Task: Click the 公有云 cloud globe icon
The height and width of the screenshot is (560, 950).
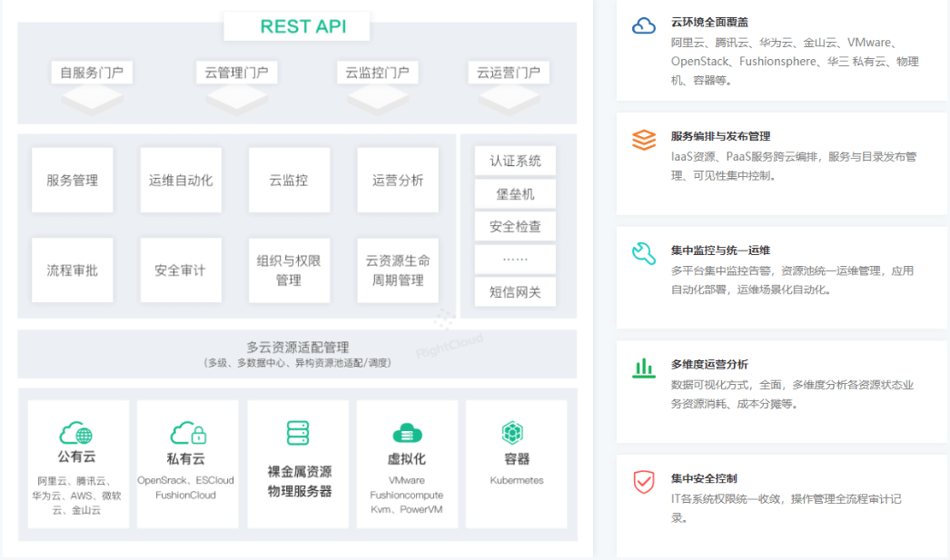Action: pos(75,433)
